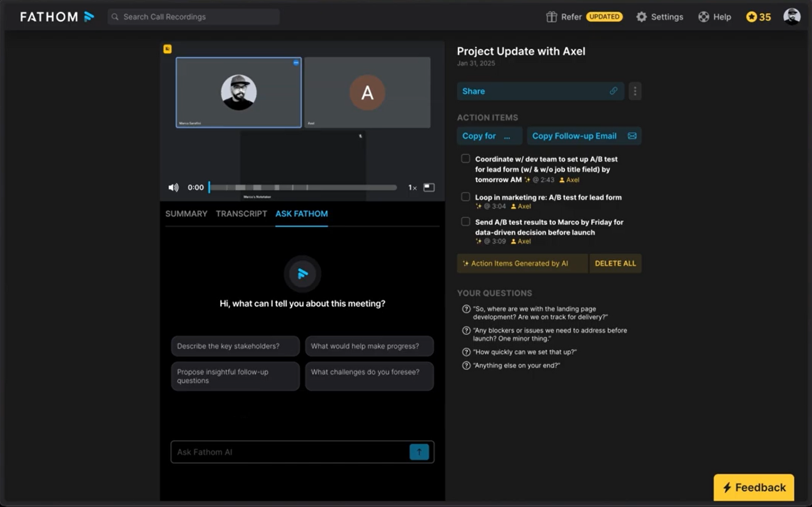
Task: Change playback speed from 1x
Action: pyautogui.click(x=412, y=188)
